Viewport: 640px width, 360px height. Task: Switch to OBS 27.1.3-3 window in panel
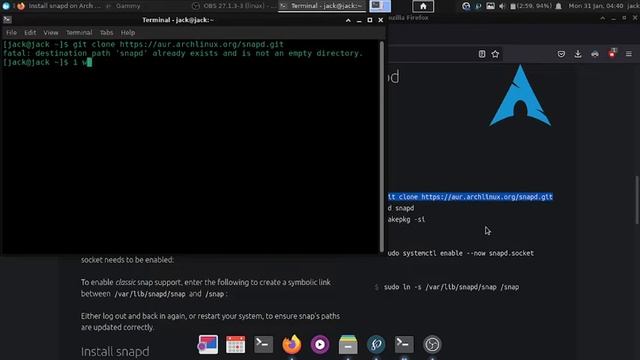[x=234, y=6]
